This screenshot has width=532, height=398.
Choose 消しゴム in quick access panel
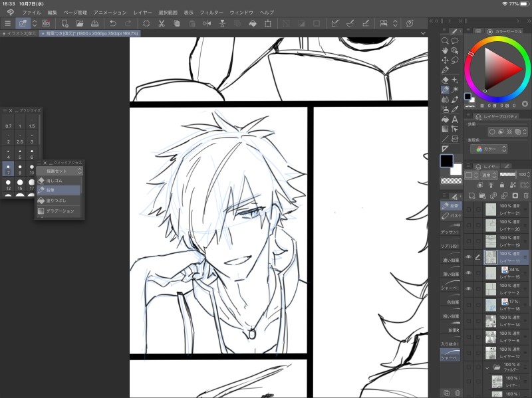coord(59,181)
